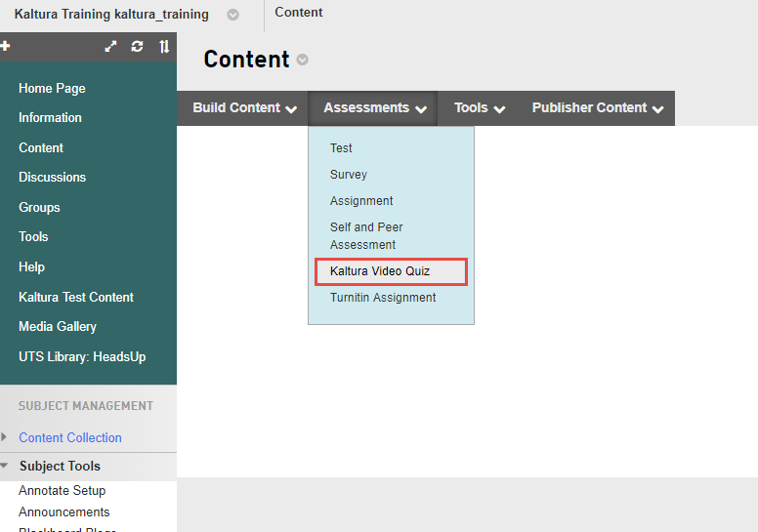Select Kaltura Video Quiz from menu
The image size is (758, 532).
click(380, 271)
